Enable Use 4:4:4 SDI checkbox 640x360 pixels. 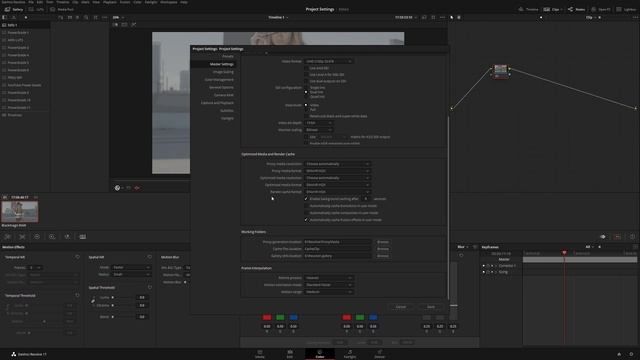click(x=306, y=68)
